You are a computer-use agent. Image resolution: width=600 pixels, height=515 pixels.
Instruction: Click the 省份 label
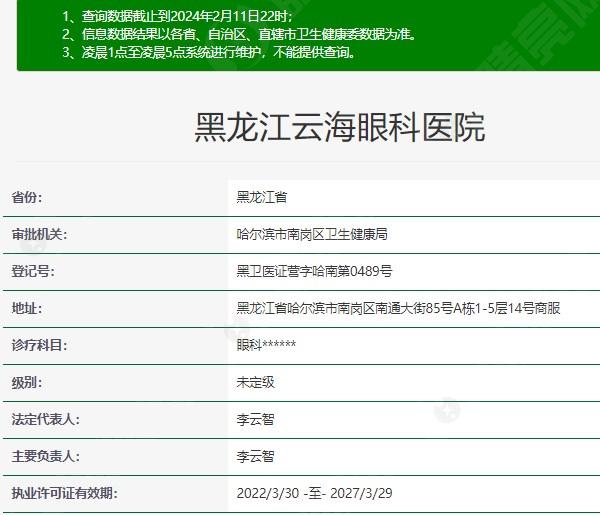[x=27, y=197]
